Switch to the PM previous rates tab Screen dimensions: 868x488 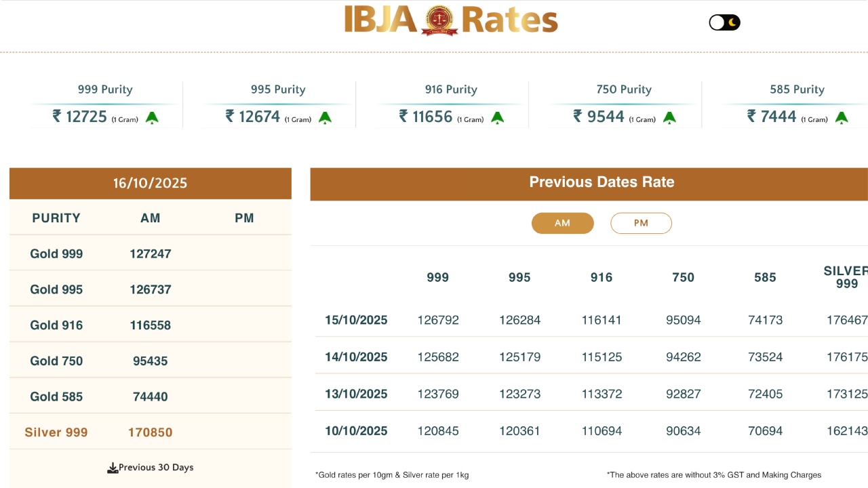(x=641, y=223)
